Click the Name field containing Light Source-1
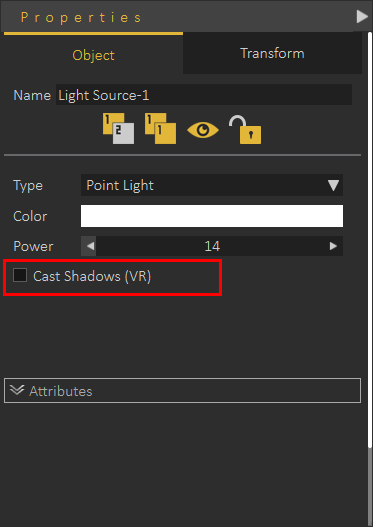 point(204,95)
